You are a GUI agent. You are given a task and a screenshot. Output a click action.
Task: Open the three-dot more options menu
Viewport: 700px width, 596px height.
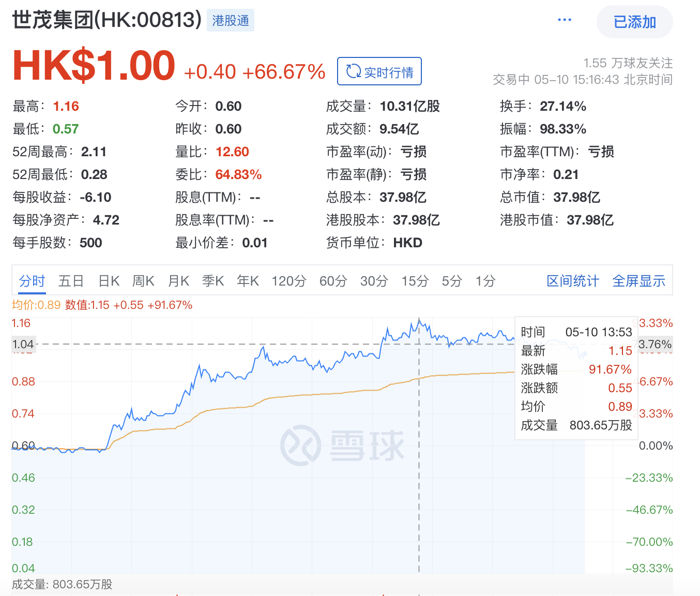tap(565, 20)
